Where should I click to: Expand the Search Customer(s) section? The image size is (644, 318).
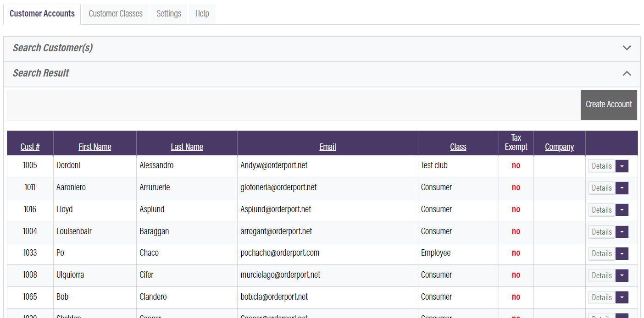[x=627, y=47]
